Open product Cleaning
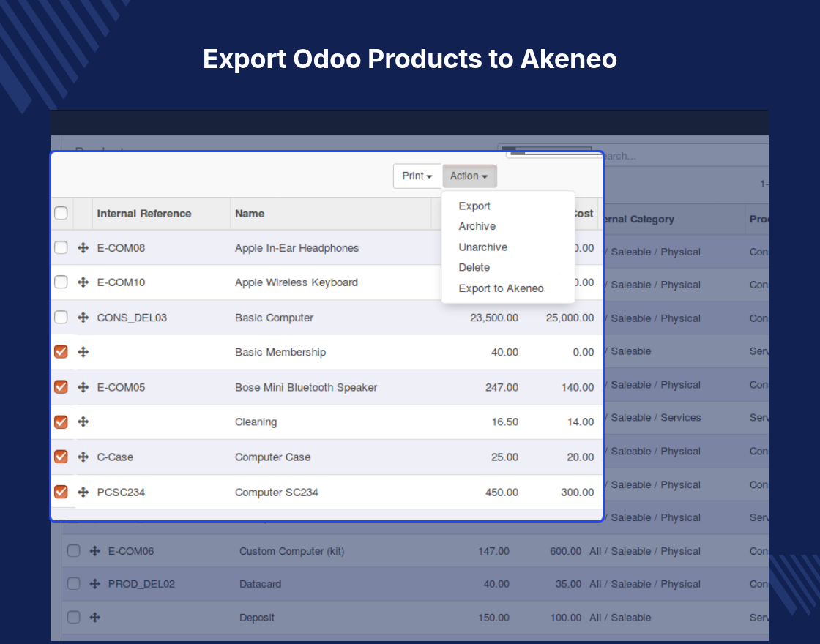This screenshot has height=644, width=820. point(256,422)
